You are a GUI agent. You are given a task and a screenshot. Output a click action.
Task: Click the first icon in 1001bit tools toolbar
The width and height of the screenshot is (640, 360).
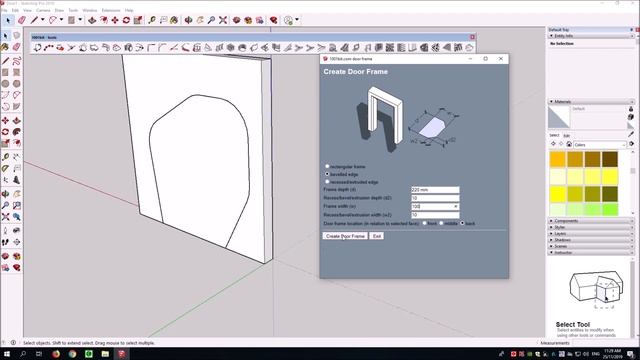pos(38,48)
